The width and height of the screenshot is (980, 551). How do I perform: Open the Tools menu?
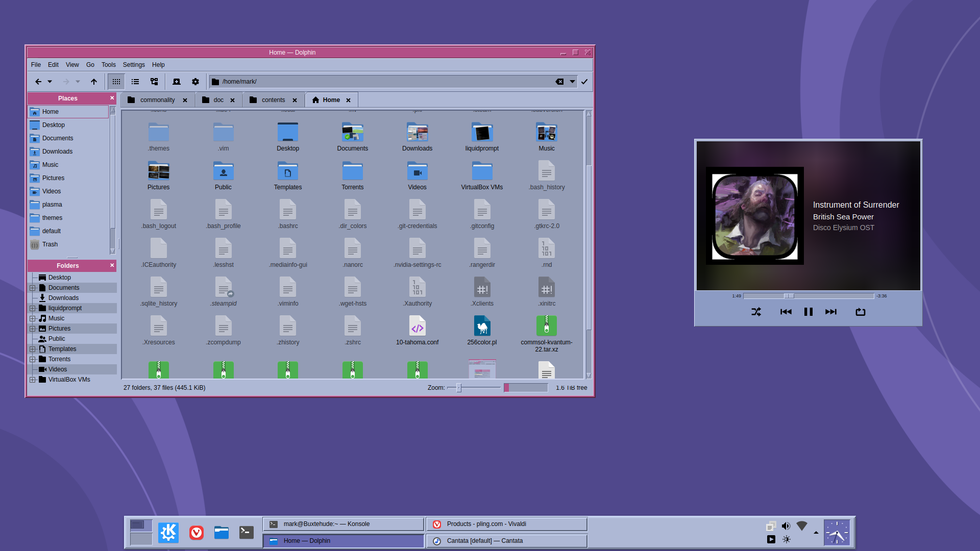coord(109,65)
